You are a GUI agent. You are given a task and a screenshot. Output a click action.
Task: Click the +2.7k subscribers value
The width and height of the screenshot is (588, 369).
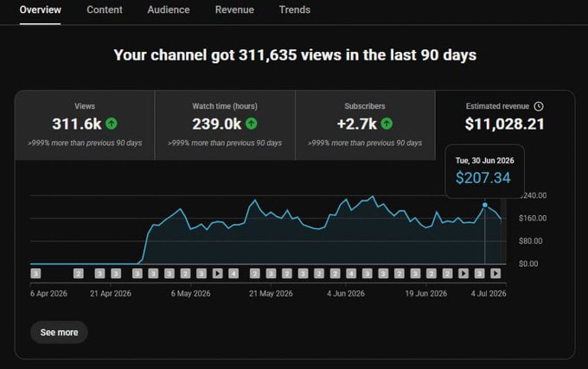click(x=357, y=124)
